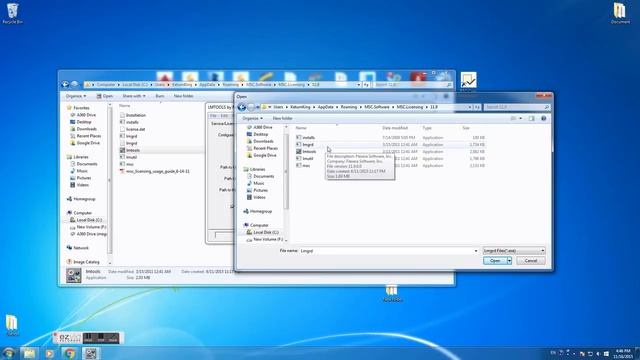Open the lmgrd Files type dropdown
The height and width of the screenshot is (360, 640).
[514, 251]
